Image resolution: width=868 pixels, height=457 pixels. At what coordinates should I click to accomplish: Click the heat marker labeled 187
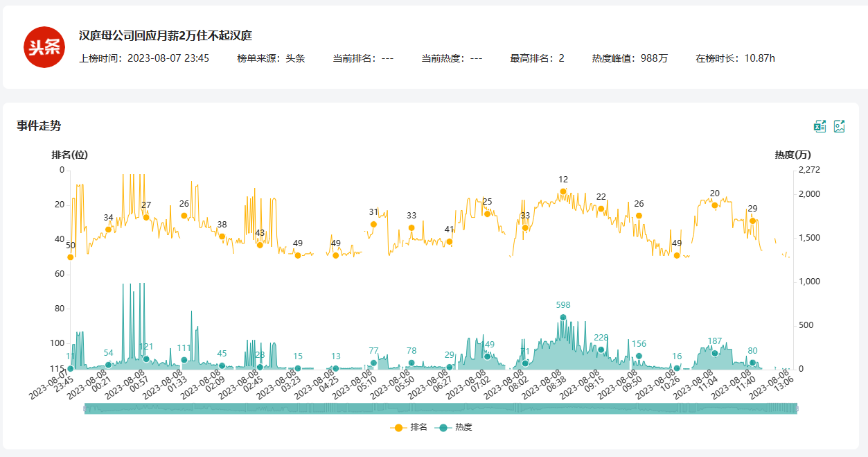tap(715, 353)
